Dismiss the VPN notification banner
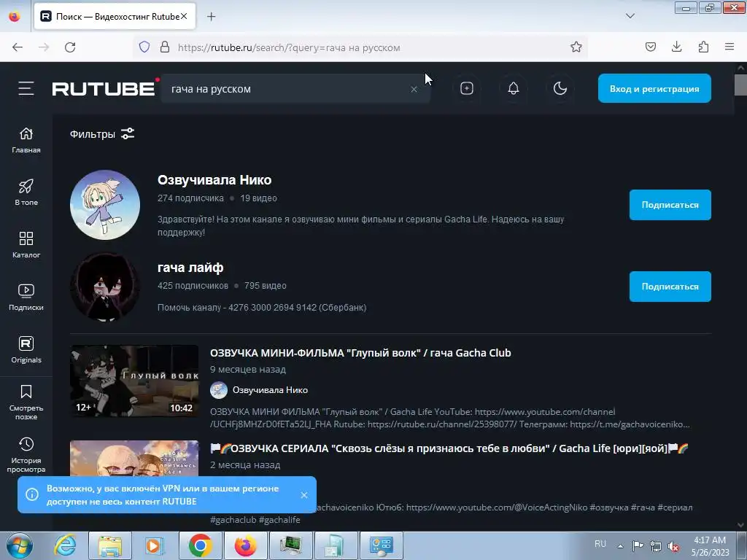The height and width of the screenshot is (560, 747). [304, 495]
